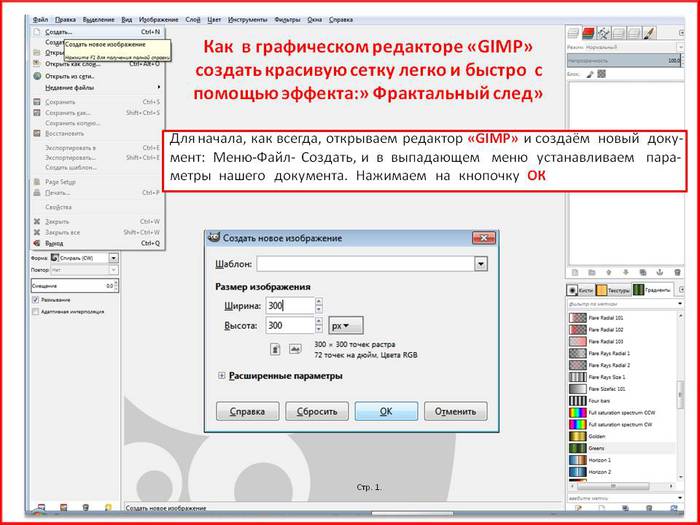Duplicate the layer with the duplicate icon

643,272
